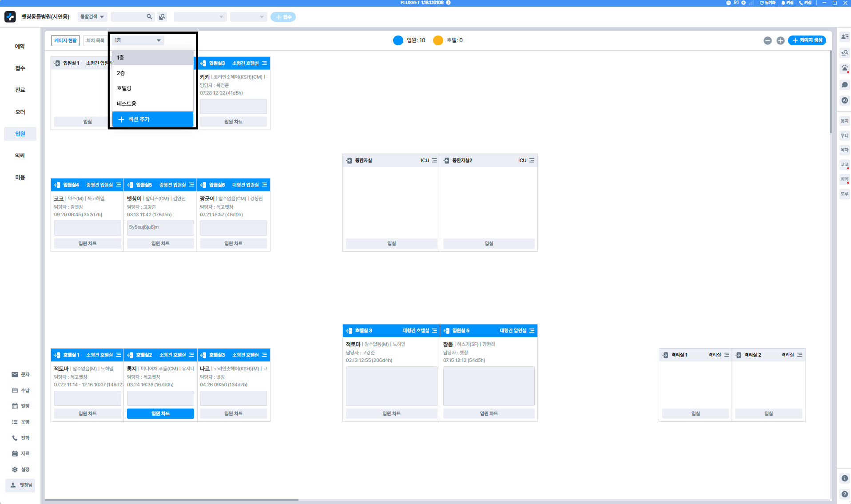This screenshot has height=504, width=851.
Task: Select 호텔링 from the floor list
Action: (152, 88)
